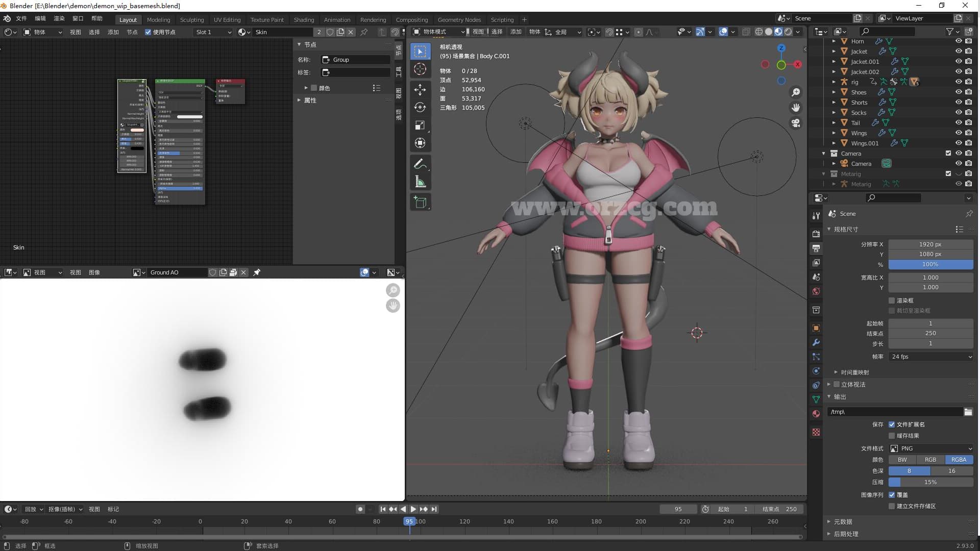Enable the cache result checkbox (缓存结果)
980x551 pixels.
pos(892,436)
